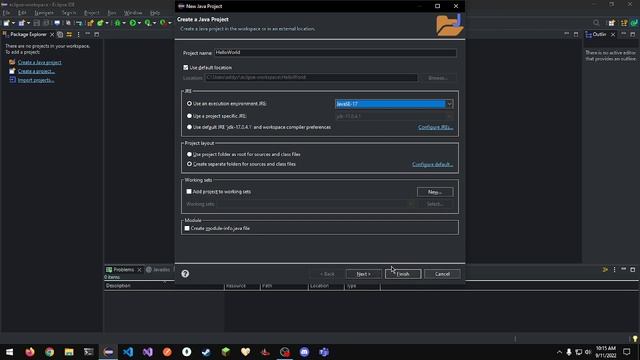640x360 pixels.
Task: Click the Open Perspective icon
Action: (611, 23)
